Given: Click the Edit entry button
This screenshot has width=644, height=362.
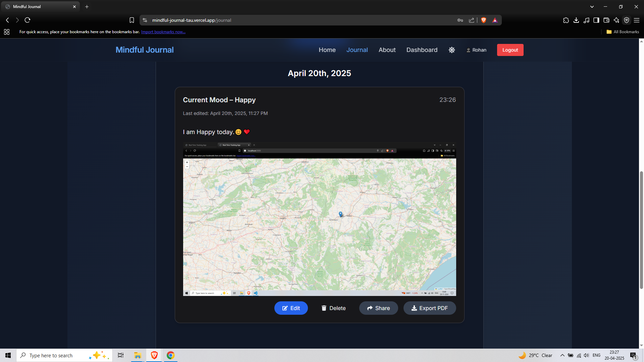Looking at the screenshot, I should coord(291,308).
